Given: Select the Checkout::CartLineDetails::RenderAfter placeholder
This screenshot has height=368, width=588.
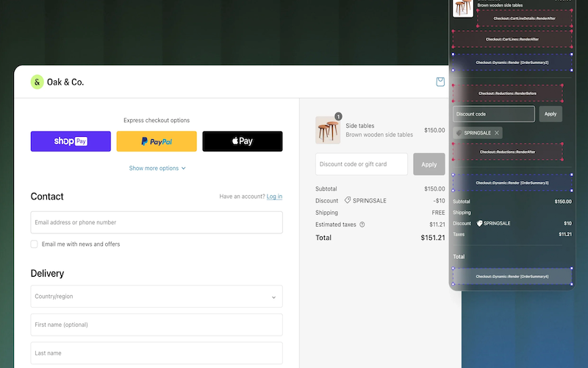Looking at the screenshot, I should [524, 18].
